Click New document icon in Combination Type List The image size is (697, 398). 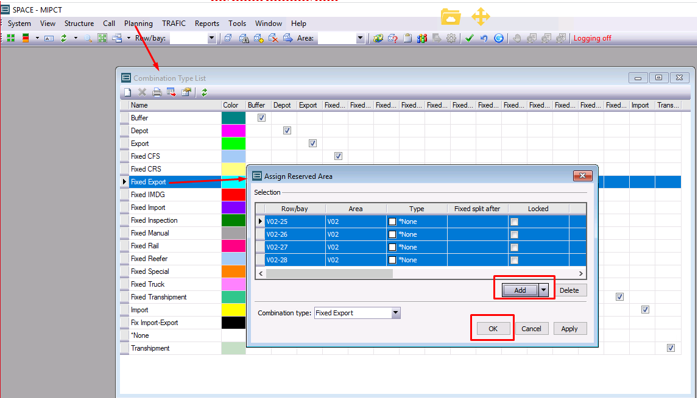pyautogui.click(x=128, y=92)
